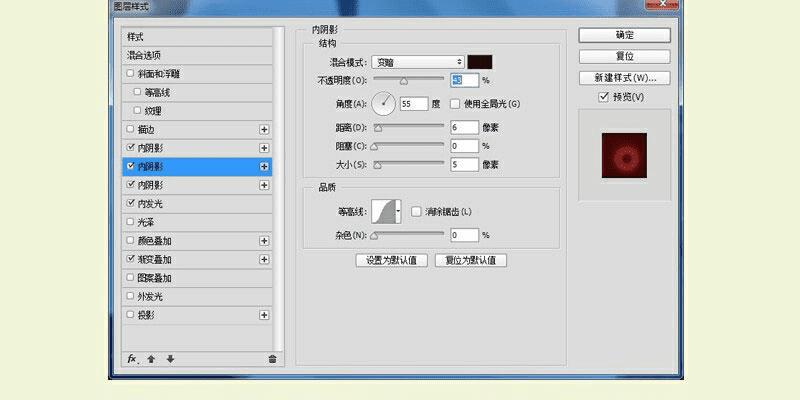Enable the 光泽 effect checkbox
This screenshot has width=800, height=400.
(x=130, y=221)
